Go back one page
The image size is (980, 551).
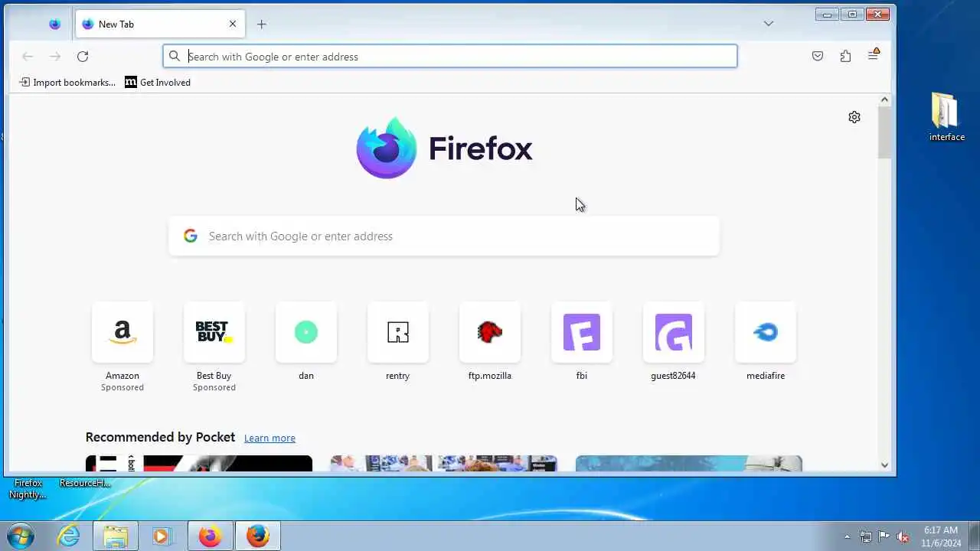click(x=28, y=56)
